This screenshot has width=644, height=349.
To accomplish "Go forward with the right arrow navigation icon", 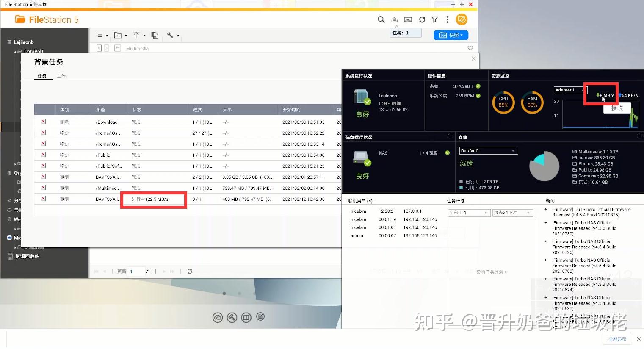I will click(107, 48).
